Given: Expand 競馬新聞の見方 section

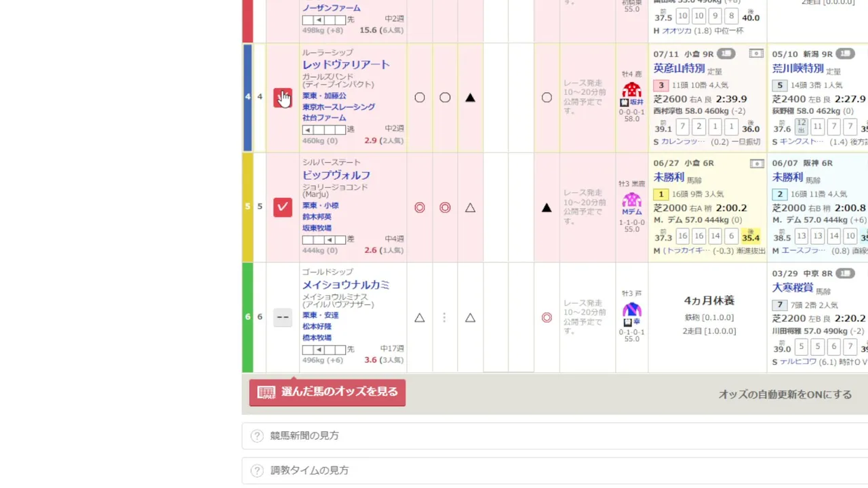Looking at the screenshot, I should tap(555, 436).
